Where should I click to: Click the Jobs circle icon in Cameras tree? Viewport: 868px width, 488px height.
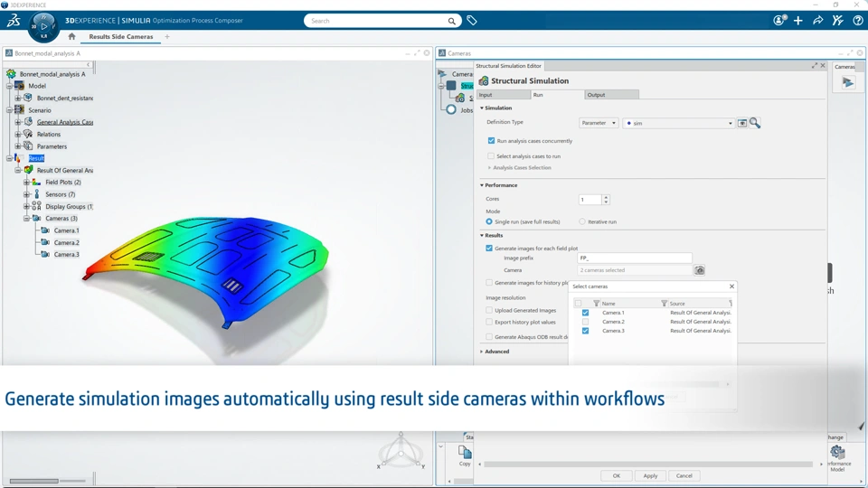click(x=451, y=109)
